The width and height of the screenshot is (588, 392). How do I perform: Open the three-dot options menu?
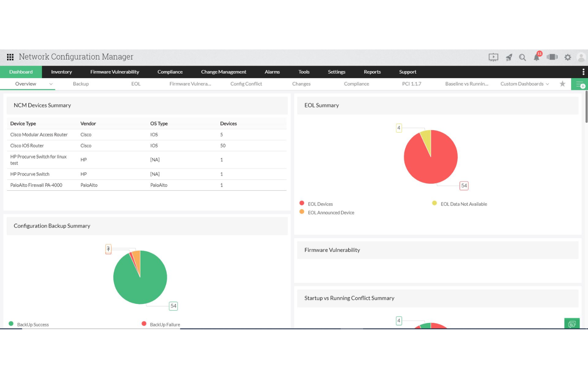pos(583,72)
